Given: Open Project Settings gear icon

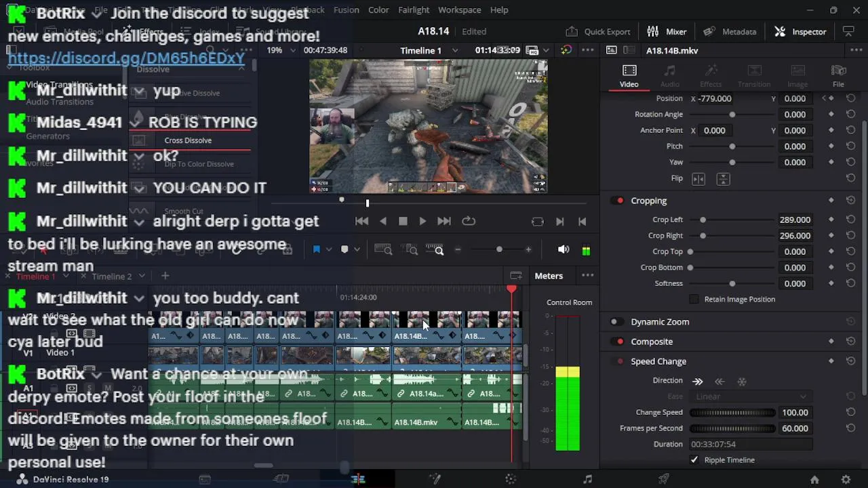Looking at the screenshot, I should click(x=846, y=479).
